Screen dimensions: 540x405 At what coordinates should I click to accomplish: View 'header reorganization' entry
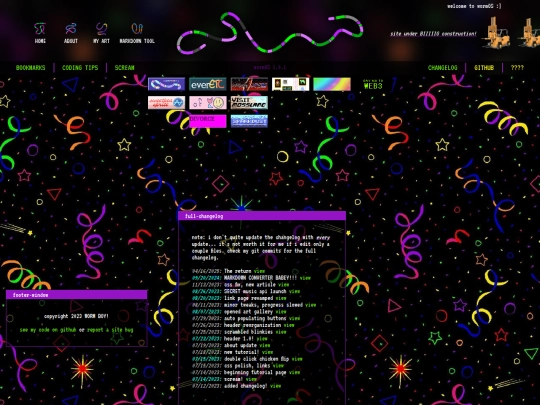pos(289,325)
